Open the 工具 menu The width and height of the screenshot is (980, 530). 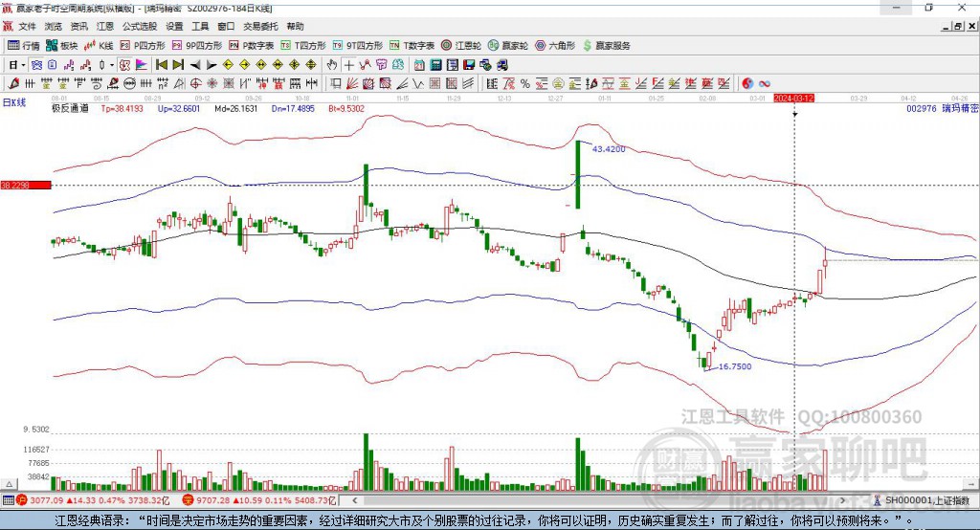(200, 26)
